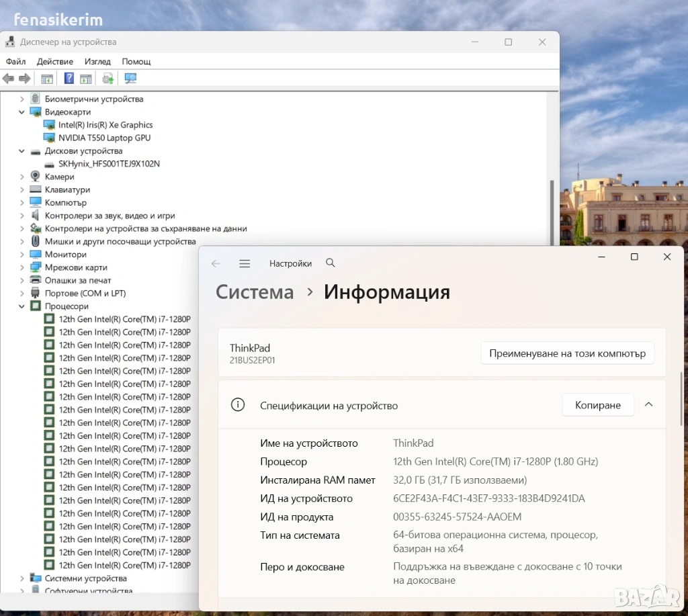Click the Update driver toolbar icon
The image size is (688, 616).
(x=107, y=79)
